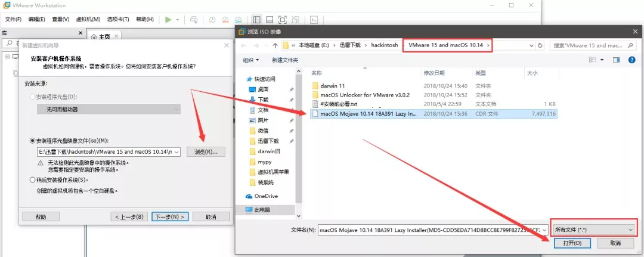Open the 选项卡(T) menu

[118, 19]
